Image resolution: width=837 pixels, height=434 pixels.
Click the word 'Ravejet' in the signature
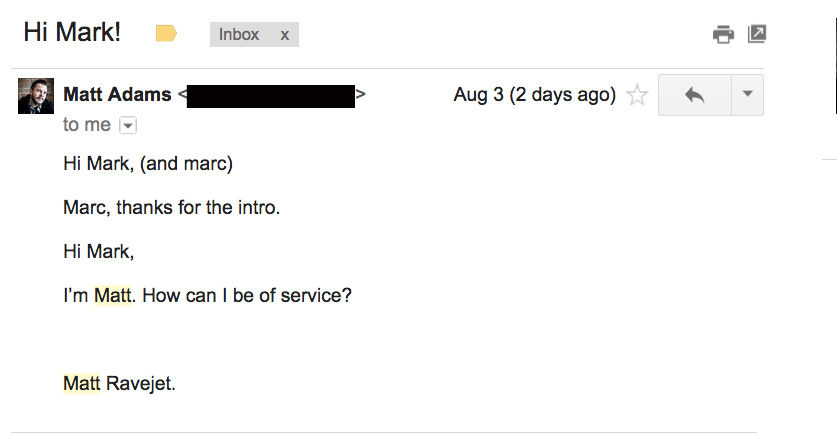pyautogui.click(x=138, y=383)
